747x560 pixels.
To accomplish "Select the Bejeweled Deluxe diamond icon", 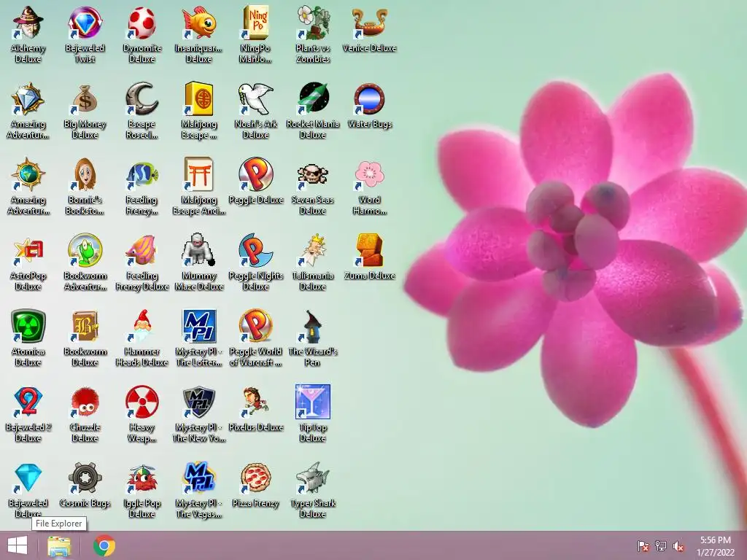I will tap(28, 478).
